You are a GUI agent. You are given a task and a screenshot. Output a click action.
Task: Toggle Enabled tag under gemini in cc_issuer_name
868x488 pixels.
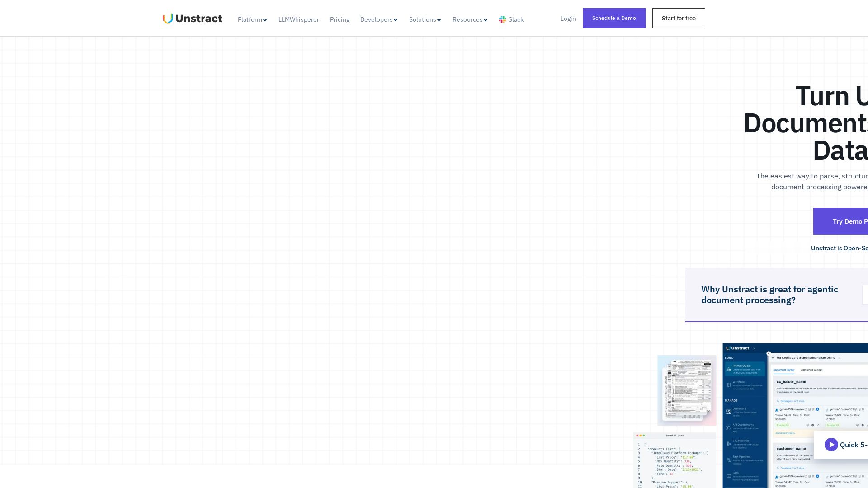833,425
